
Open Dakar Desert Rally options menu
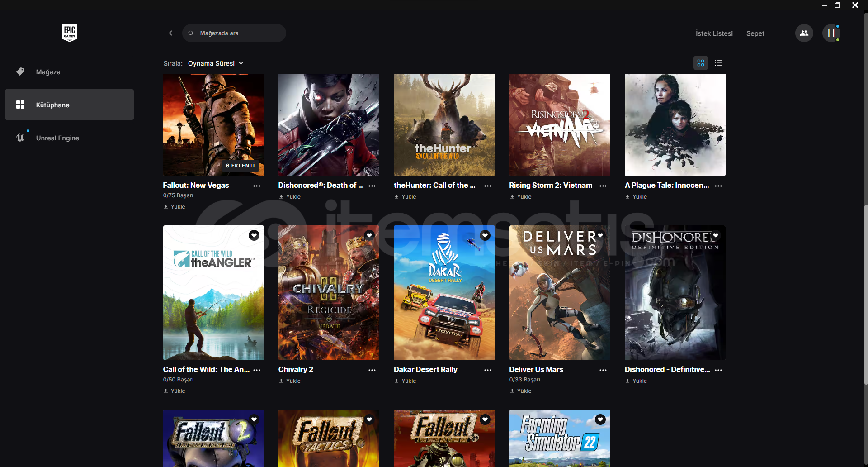[x=488, y=370]
